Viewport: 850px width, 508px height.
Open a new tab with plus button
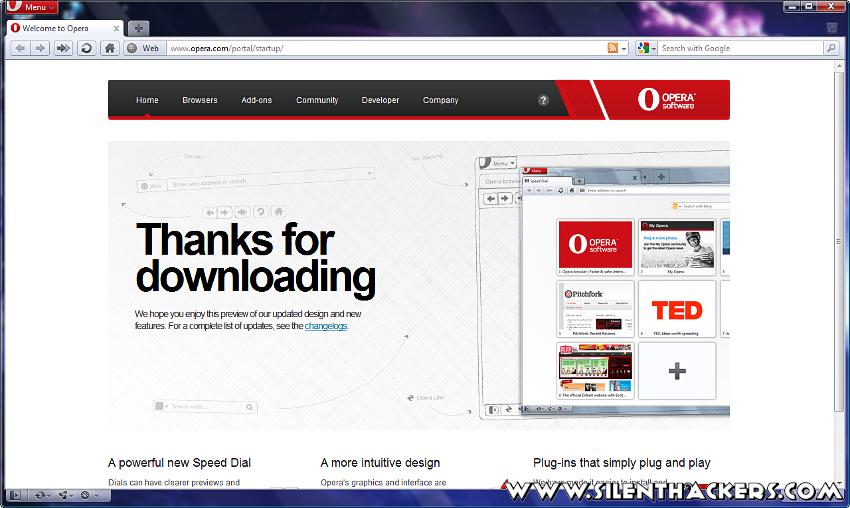pyautogui.click(x=139, y=28)
